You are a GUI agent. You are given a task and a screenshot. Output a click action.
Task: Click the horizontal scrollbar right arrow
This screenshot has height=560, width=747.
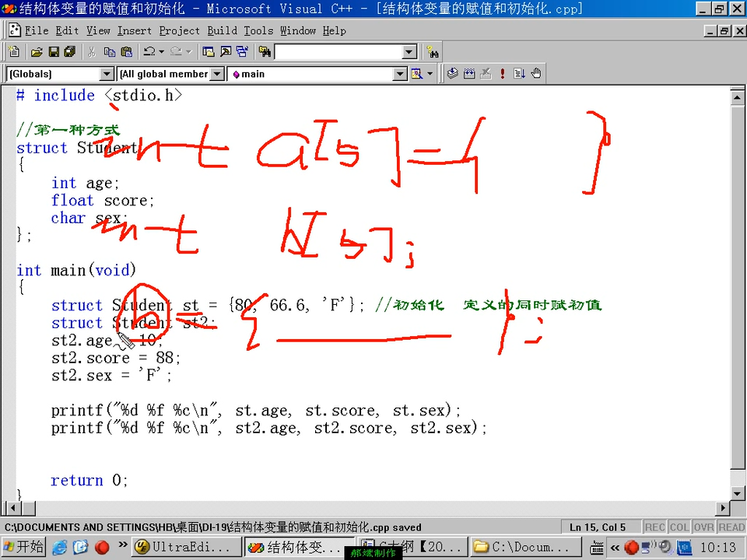click(723, 508)
